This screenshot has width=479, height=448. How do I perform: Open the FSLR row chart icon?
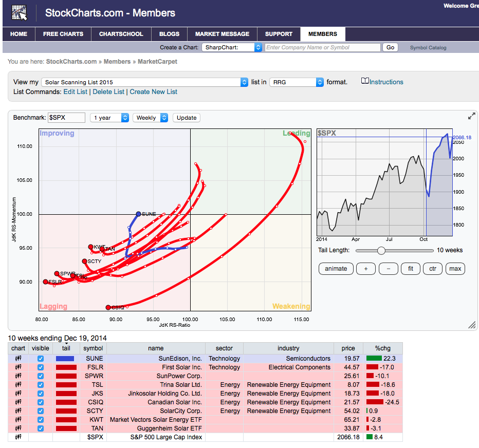coord(18,367)
